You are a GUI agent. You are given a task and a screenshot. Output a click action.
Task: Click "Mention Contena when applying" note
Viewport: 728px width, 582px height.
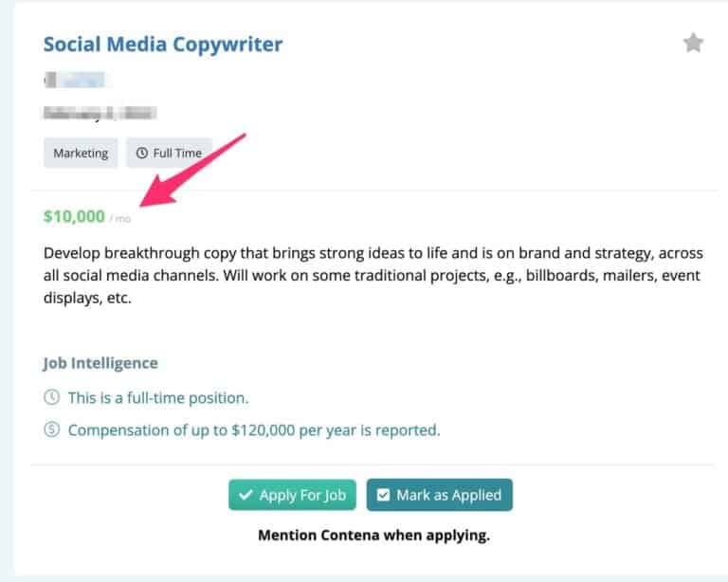tap(373, 536)
